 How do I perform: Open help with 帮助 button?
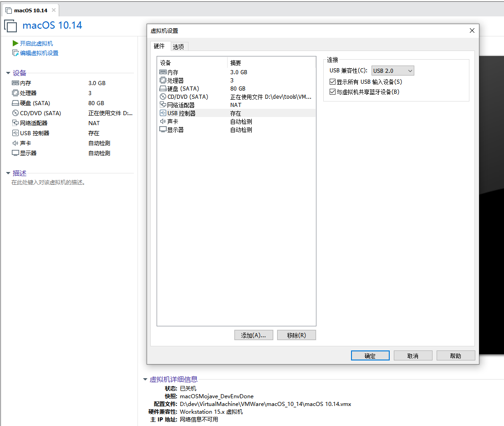click(x=455, y=355)
